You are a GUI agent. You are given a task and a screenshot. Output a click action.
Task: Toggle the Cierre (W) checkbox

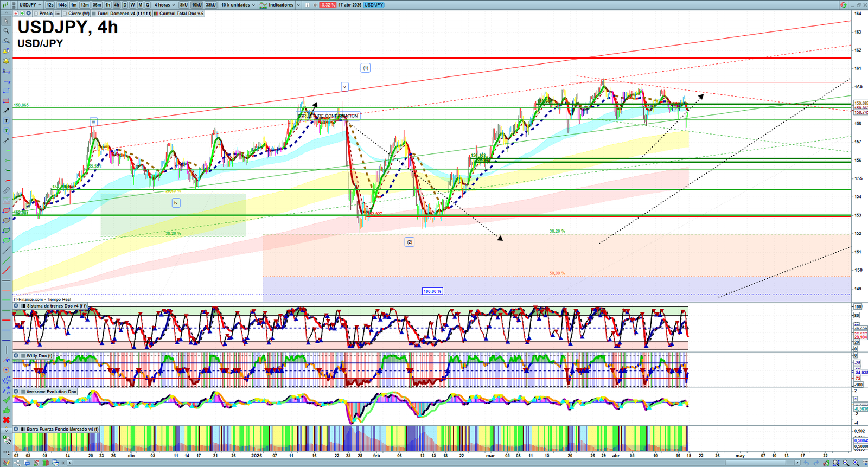(x=65, y=14)
